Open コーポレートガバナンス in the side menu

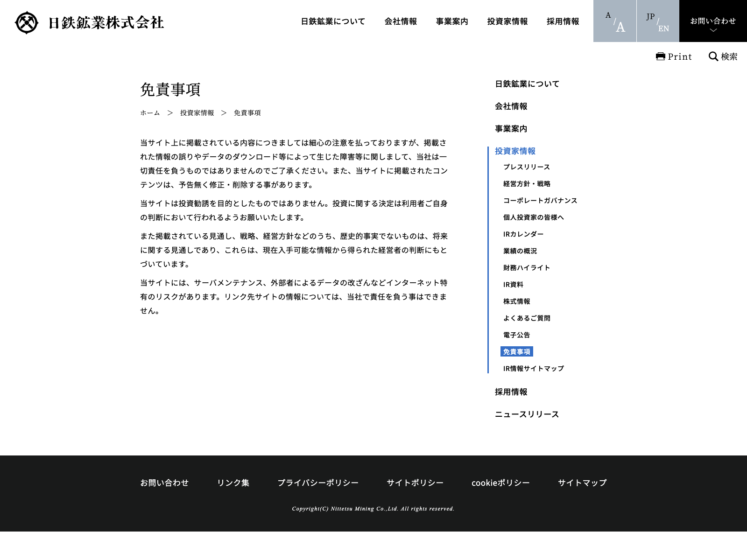click(540, 201)
